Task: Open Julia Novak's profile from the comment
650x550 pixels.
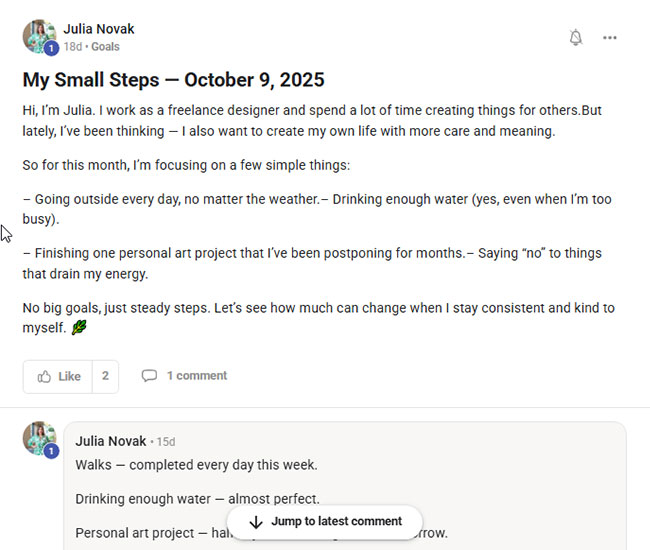Action: (110, 441)
